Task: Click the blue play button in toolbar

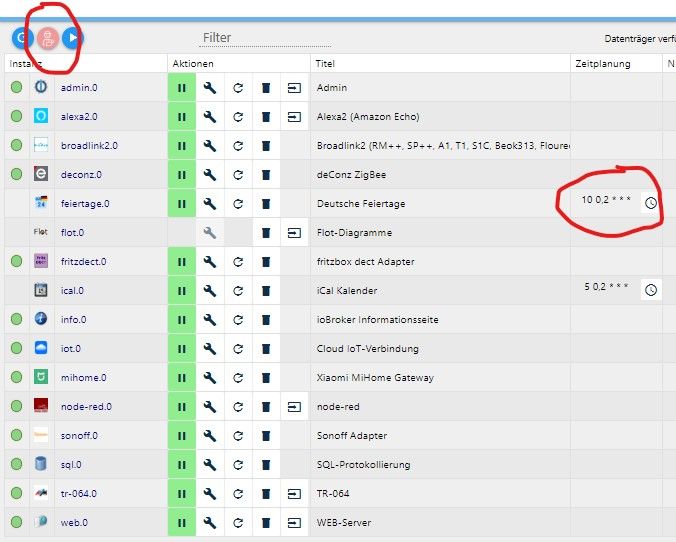Action: coord(72,38)
